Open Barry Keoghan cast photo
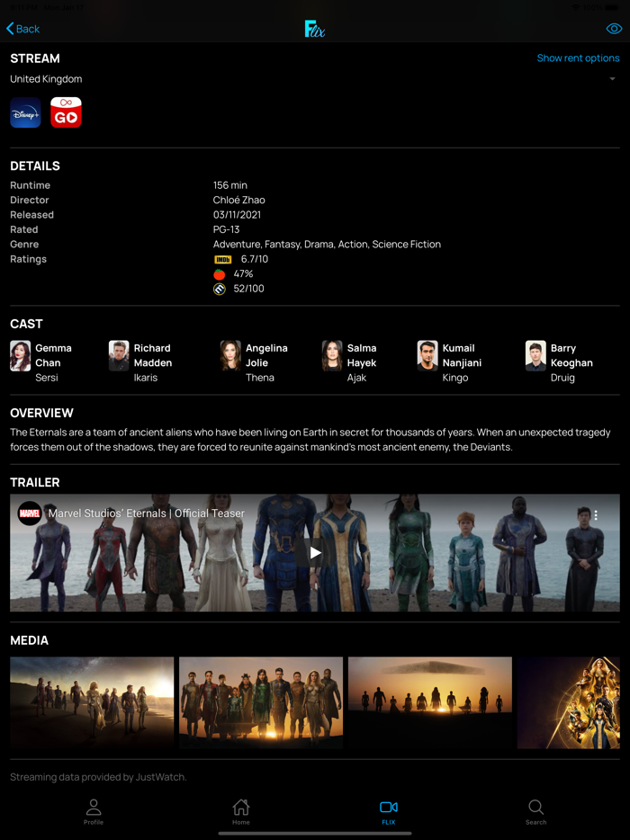 point(535,356)
